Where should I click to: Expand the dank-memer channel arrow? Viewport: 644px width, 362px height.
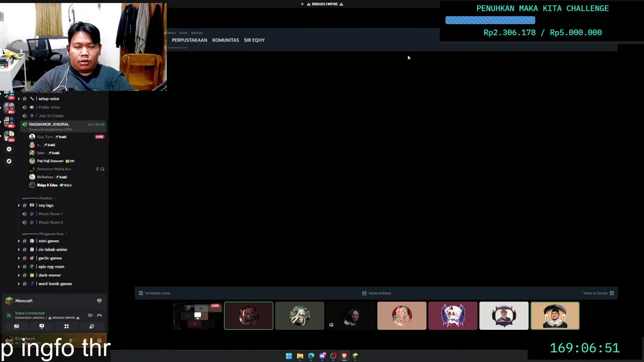pos(19,275)
